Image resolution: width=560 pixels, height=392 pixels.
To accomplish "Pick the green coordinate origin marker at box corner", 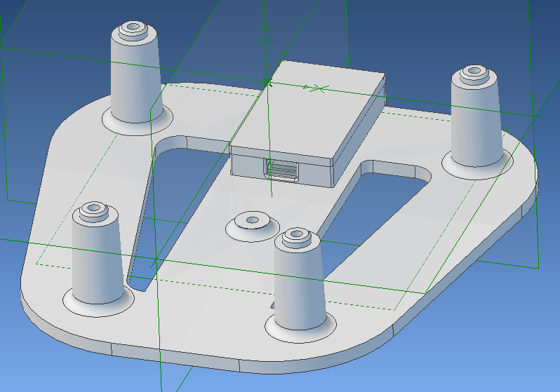I will click(267, 83).
